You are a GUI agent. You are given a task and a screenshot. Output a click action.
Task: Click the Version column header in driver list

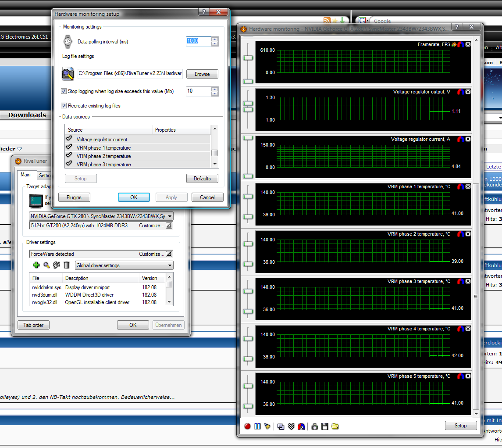tap(153, 278)
